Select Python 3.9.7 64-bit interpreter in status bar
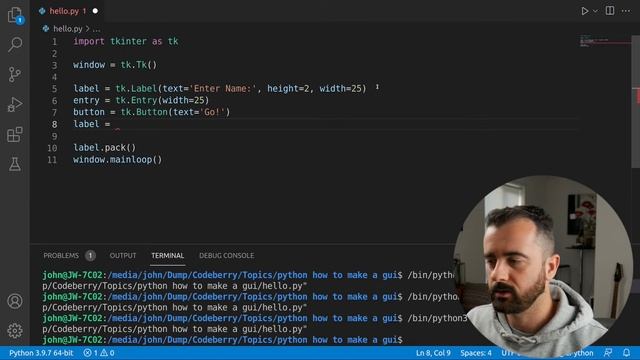 [x=41, y=353]
